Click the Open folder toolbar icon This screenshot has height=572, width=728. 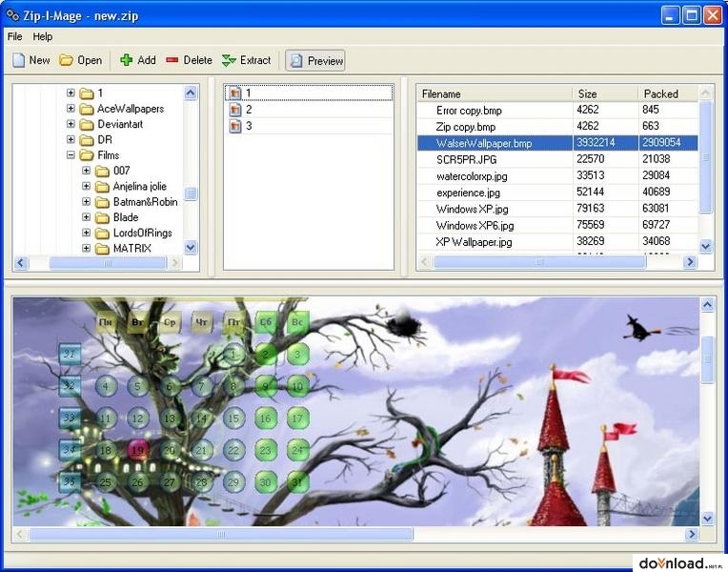pos(66,60)
